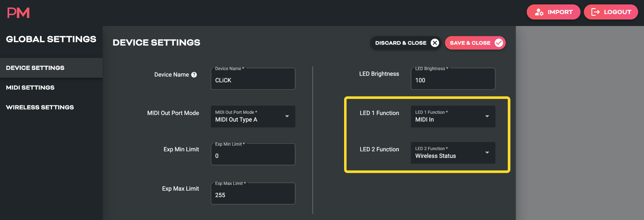644x220 pixels.
Task: Open the Device Settings sidebar section
Action: 51,68
